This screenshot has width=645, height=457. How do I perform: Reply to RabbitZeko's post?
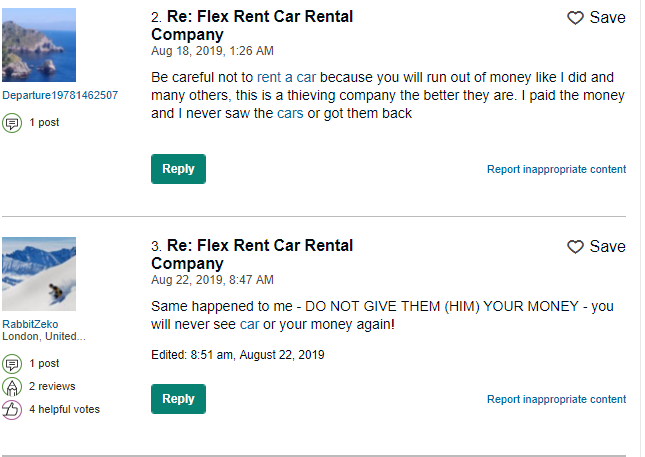(178, 399)
